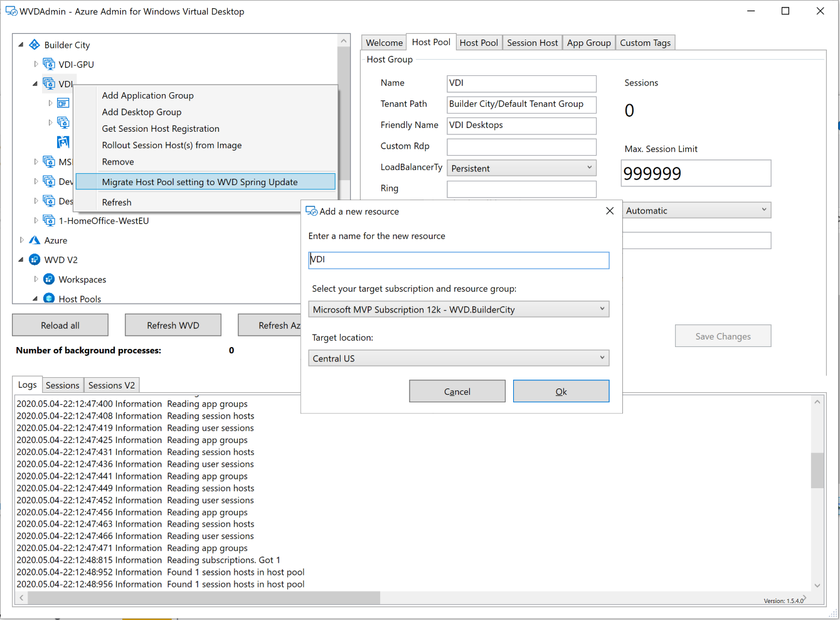Click the Ok button in dialog
840x620 pixels.
(x=561, y=391)
